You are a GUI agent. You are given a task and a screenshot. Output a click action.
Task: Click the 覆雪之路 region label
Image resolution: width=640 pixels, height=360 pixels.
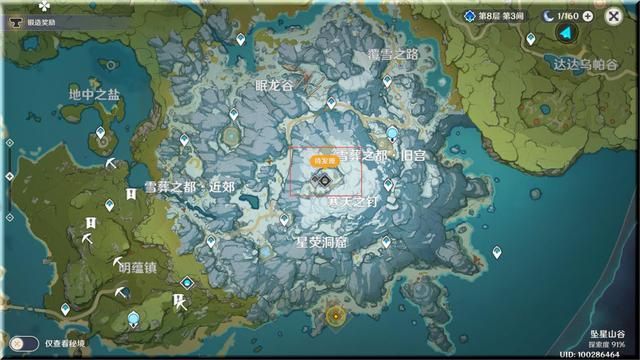[x=393, y=55]
